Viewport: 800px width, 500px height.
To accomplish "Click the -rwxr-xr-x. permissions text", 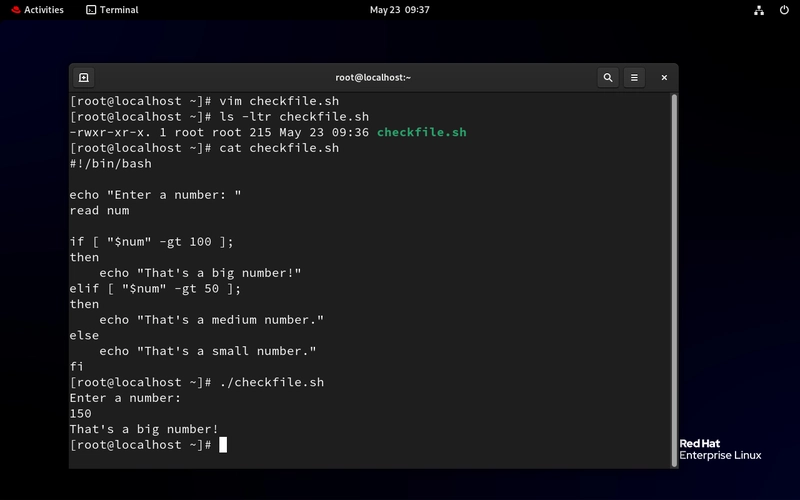I will pyautogui.click(x=111, y=132).
